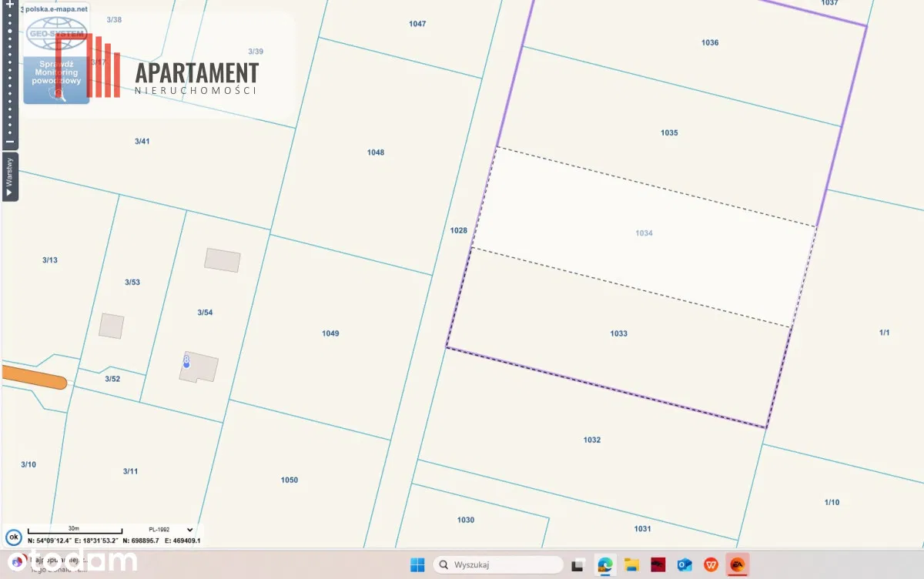Zoom out with the minus button
Image resolution: width=924 pixels, height=579 pixels.
tap(9, 142)
